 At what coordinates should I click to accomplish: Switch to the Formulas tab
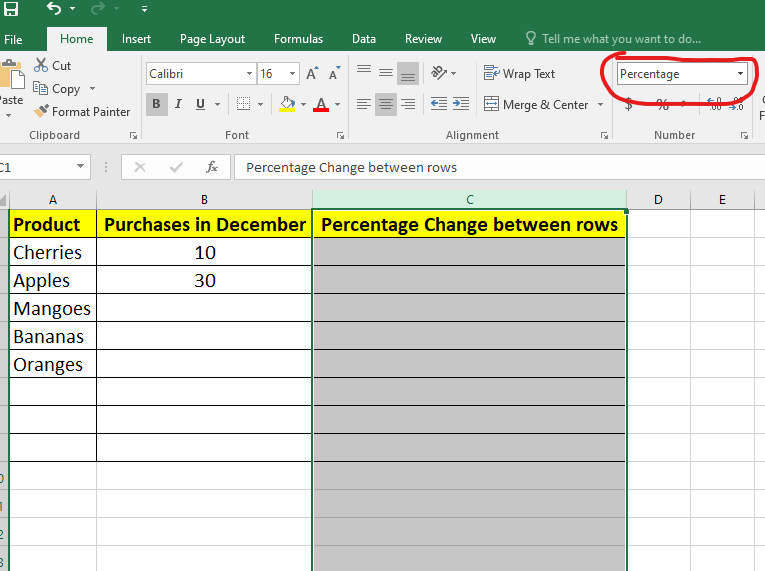point(298,39)
